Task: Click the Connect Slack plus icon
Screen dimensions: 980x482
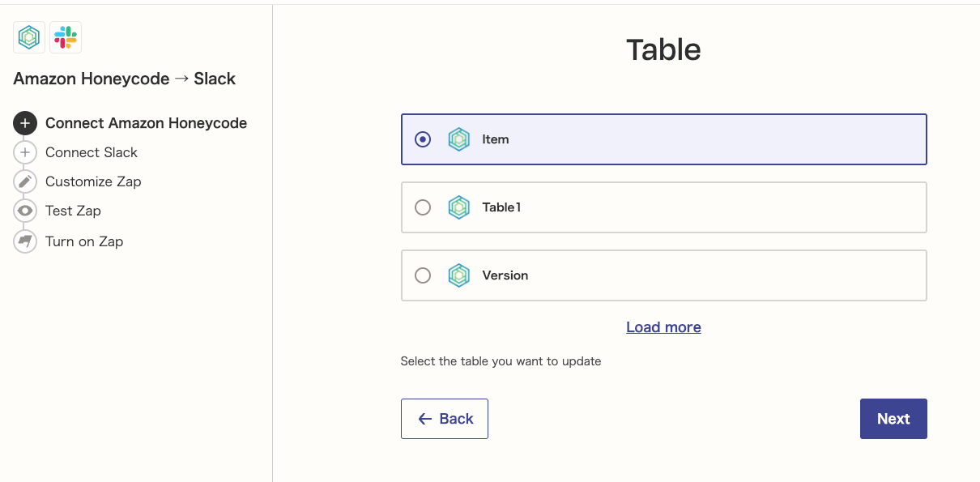Action: (x=24, y=152)
